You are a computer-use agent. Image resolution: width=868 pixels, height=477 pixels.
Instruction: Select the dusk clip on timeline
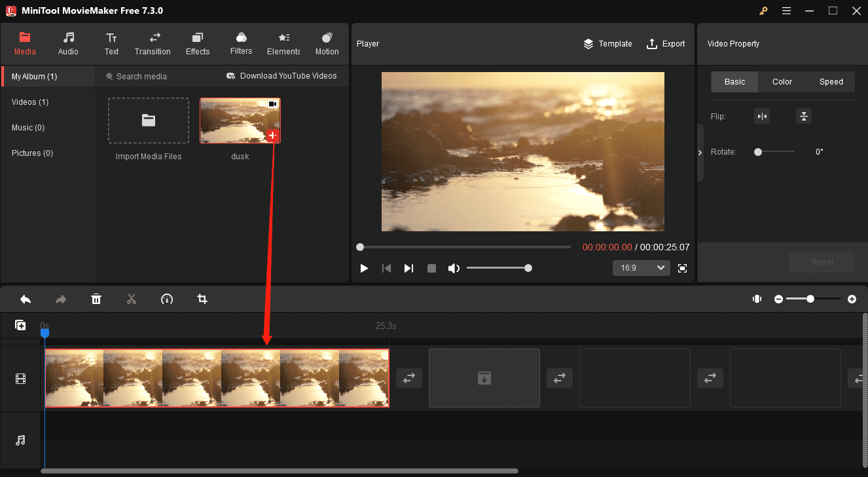coord(217,378)
